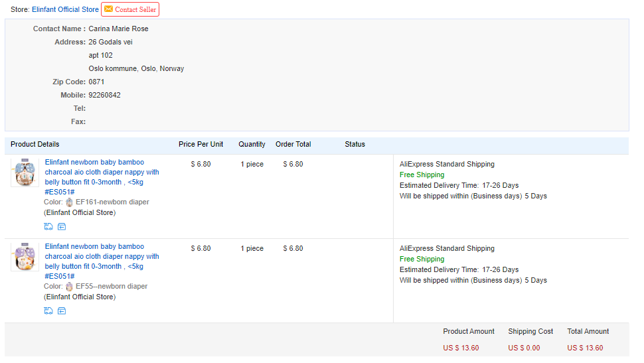Select the mobile number 92260842
Screen dimensions: 644x363
click(105, 96)
